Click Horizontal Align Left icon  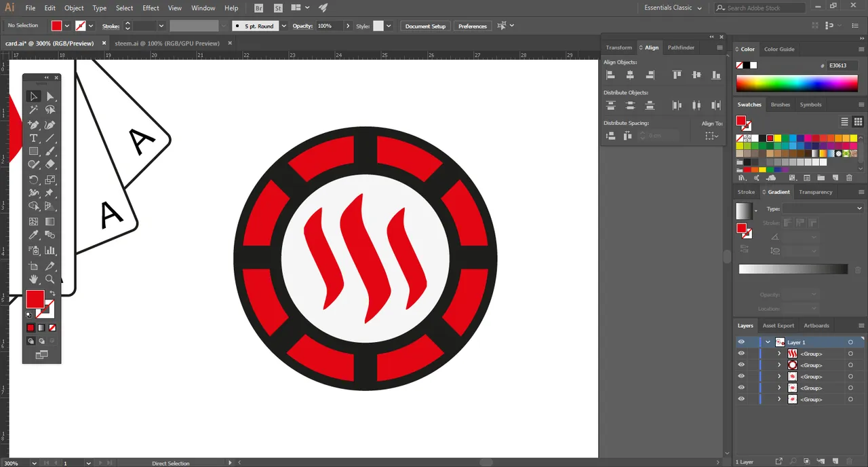tap(610, 75)
